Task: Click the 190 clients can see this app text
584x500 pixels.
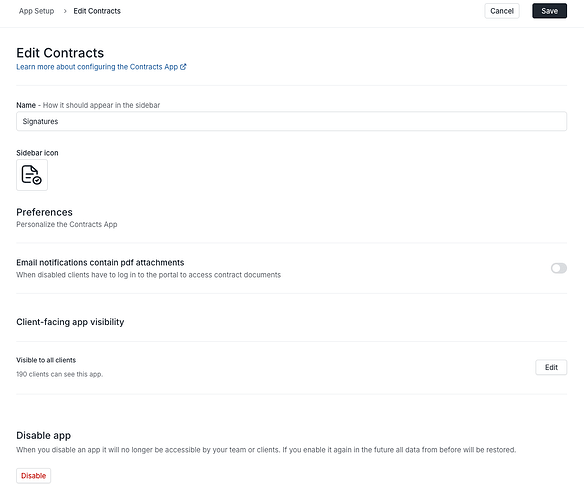Action: (x=60, y=374)
